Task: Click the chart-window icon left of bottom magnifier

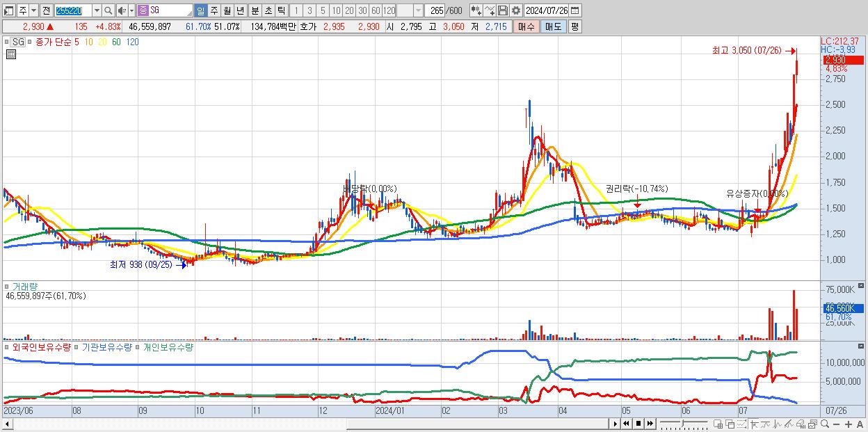Action: 812,424
